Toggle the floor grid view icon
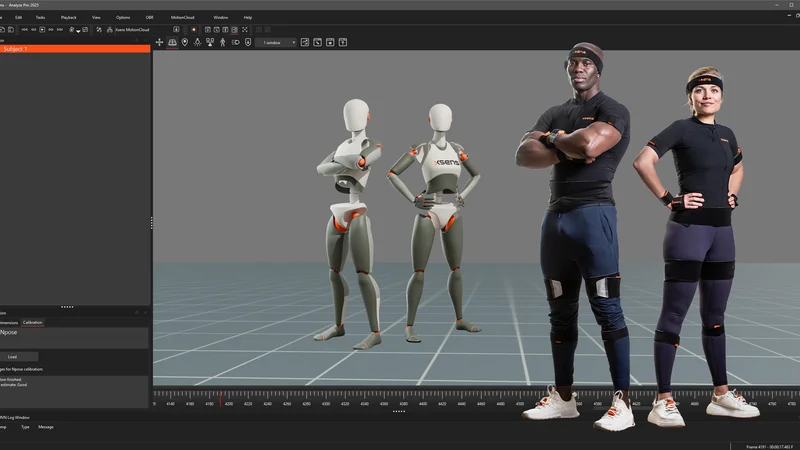Screen dimensions: 800x450 (172, 42)
